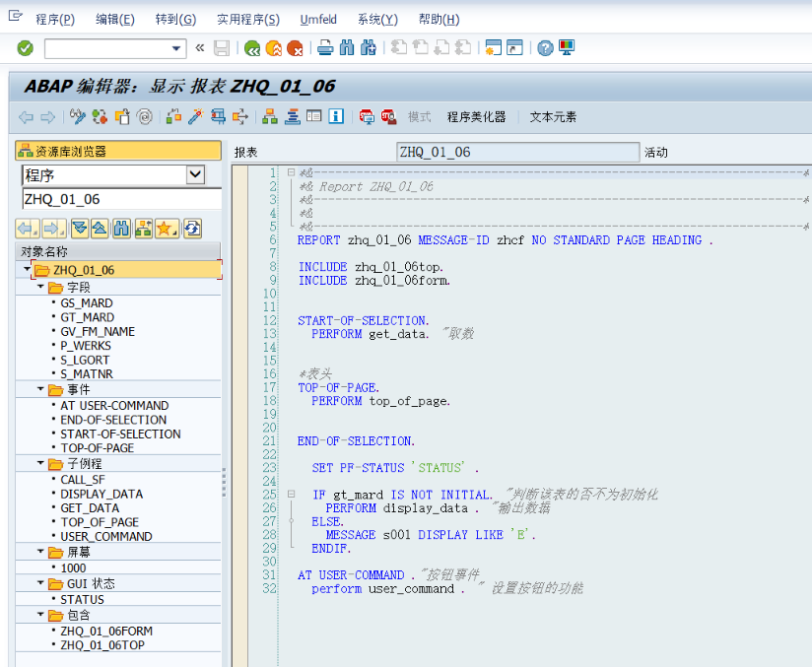Click the save diskette icon
812x667 pixels.
222,48
